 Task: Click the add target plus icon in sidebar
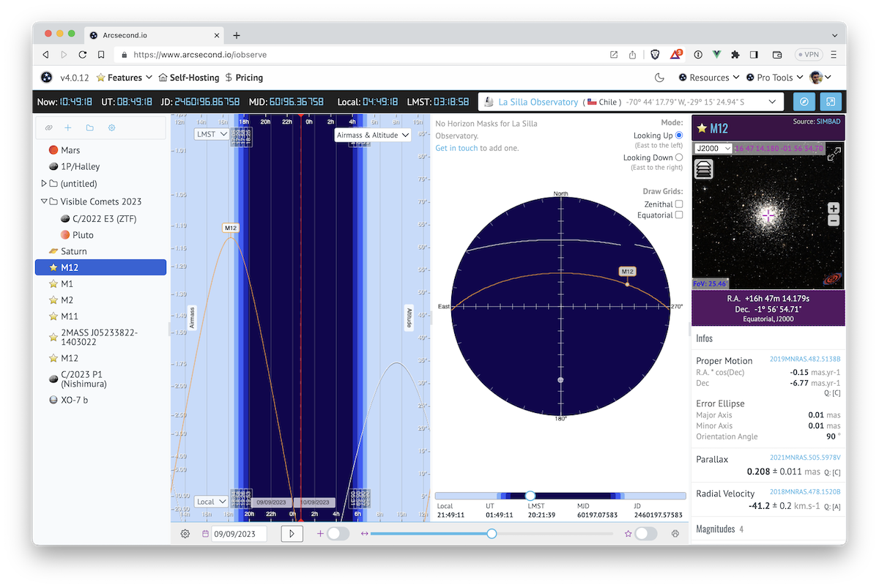tap(68, 127)
